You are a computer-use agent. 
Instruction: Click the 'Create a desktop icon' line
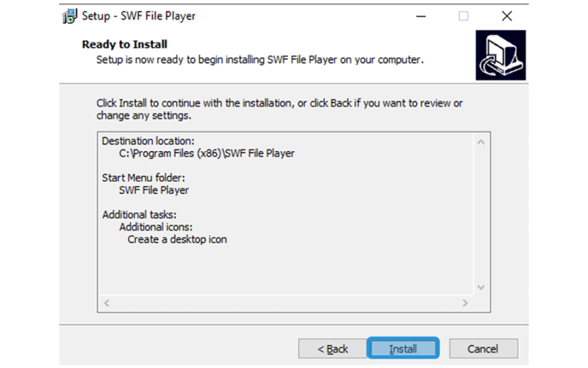pos(177,240)
